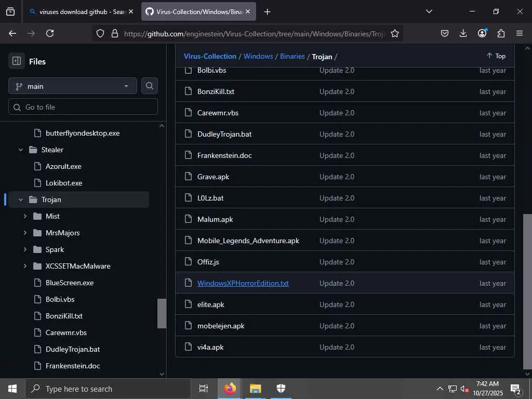Screen dimensions: 532x399
Task: Open the taskbar clock showing 7:42 AM
Action: [x=487, y=389]
